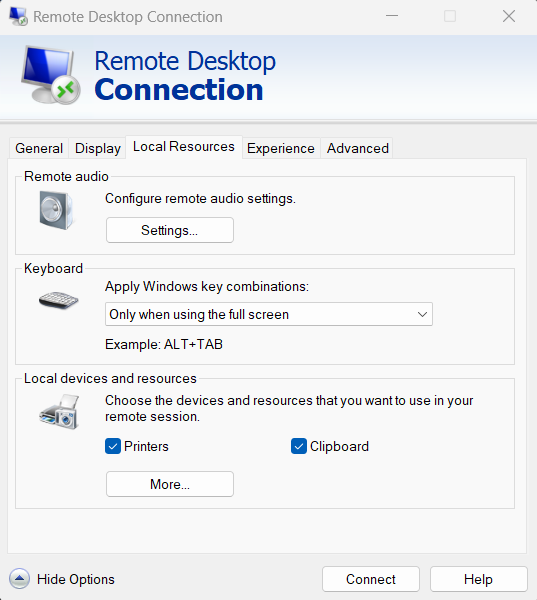Click the keyboard icon in Keyboard section
The width and height of the screenshot is (537, 600).
(59, 300)
